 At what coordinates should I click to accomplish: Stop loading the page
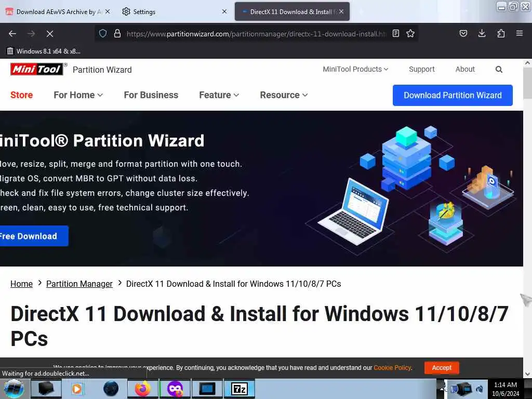point(49,34)
